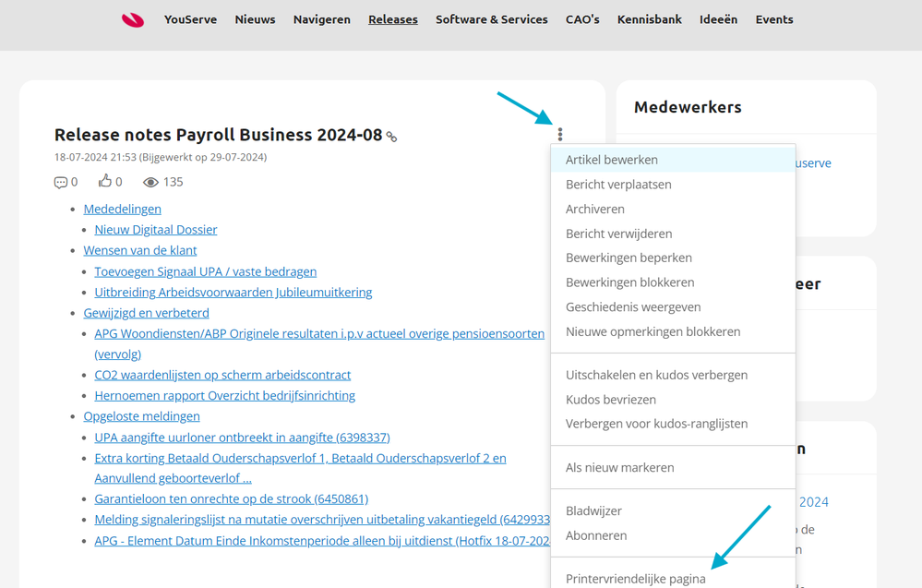Open the Navigeren menu
This screenshot has height=588, width=922.
tap(322, 19)
